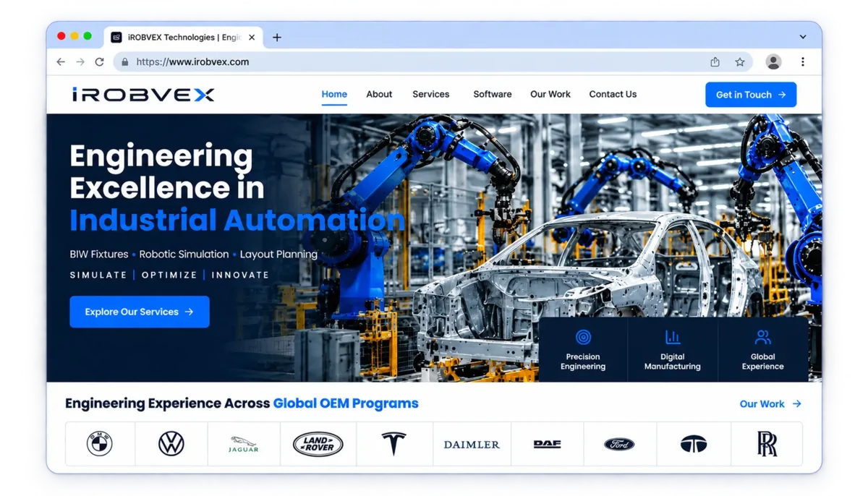Select the Volkswagen logo

(x=171, y=444)
